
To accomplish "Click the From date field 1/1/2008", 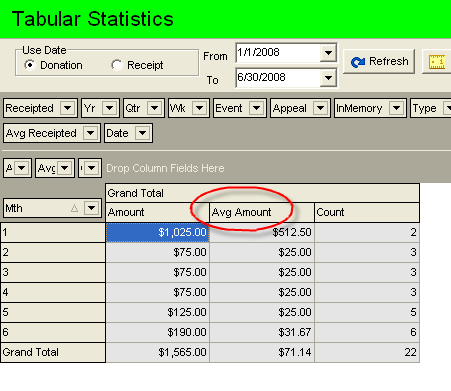I will tap(278, 53).
